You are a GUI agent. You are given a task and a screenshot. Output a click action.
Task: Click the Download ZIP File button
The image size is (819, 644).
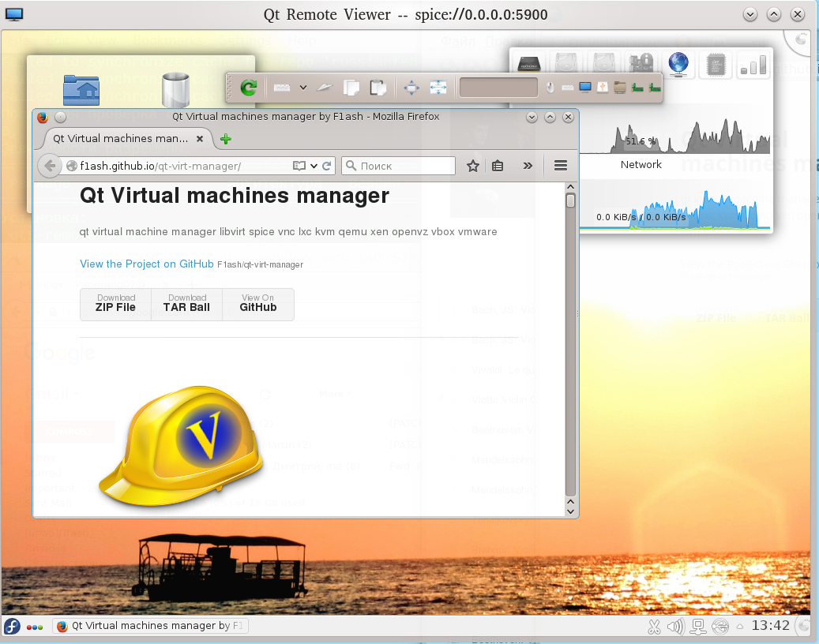coord(115,305)
